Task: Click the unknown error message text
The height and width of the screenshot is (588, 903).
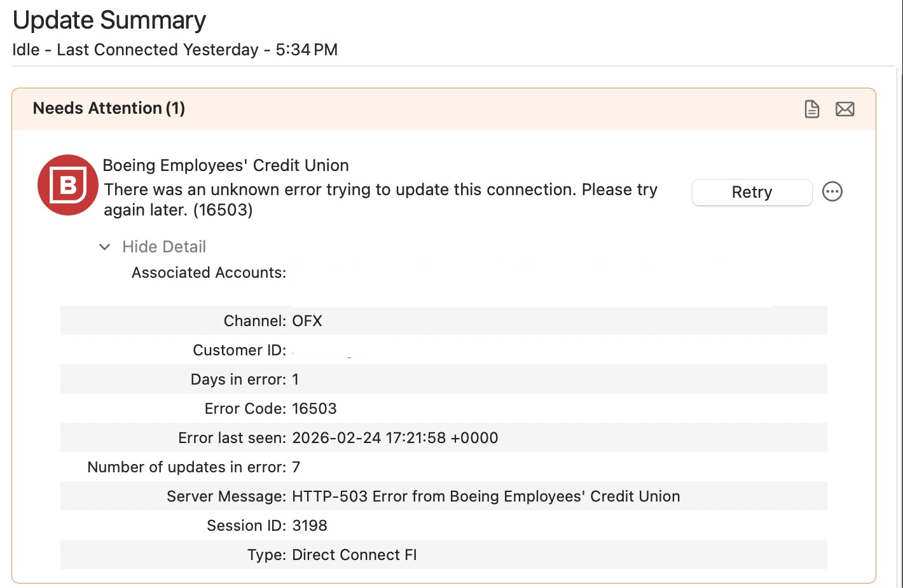Action: pos(380,199)
